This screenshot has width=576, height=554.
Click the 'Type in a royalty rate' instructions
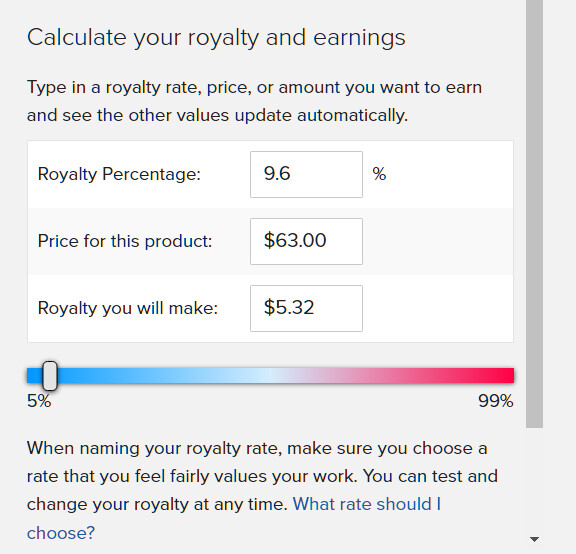click(254, 101)
